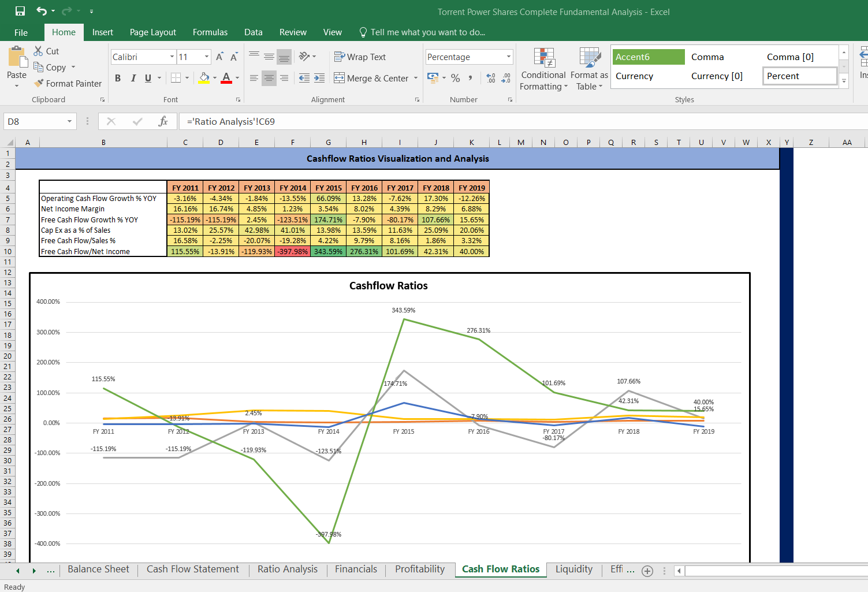Screen dimensions: 868x592
Task: Open Conditional Formatting menu
Action: point(543,69)
